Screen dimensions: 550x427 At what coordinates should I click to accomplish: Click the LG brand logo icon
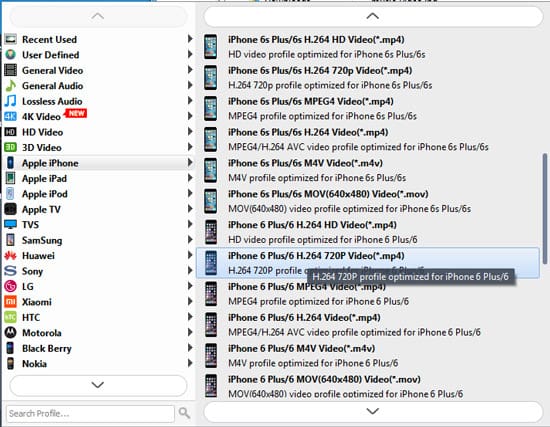pos(11,286)
